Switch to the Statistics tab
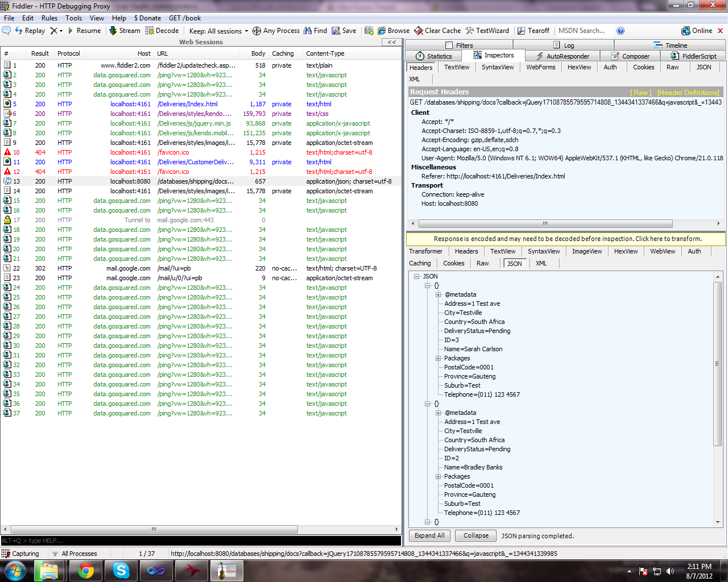The image size is (728, 582). (434, 56)
